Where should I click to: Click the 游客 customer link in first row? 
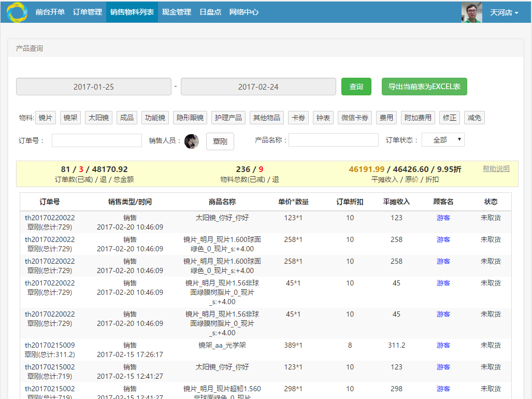[443, 218]
